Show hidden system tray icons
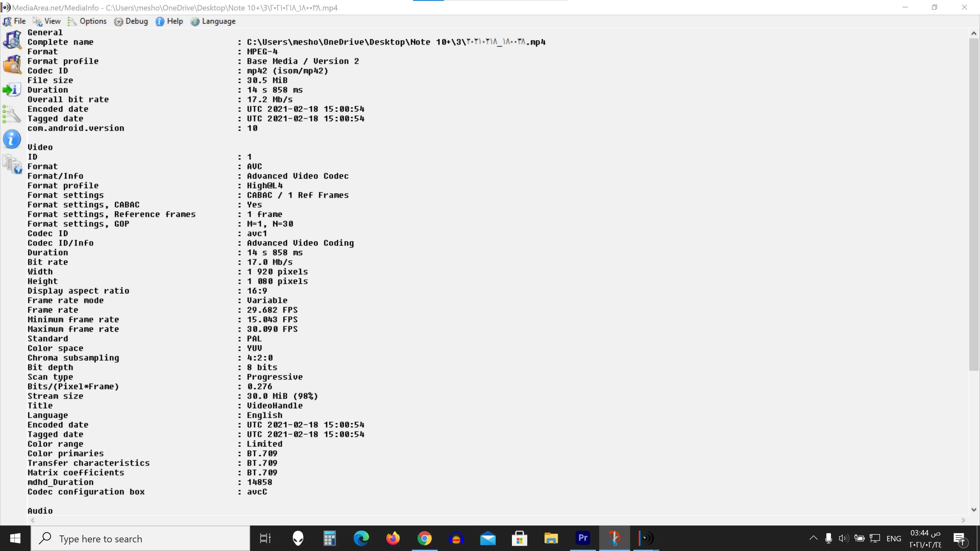Screen dimensions: 980x551 pyautogui.click(x=813, y=538)
